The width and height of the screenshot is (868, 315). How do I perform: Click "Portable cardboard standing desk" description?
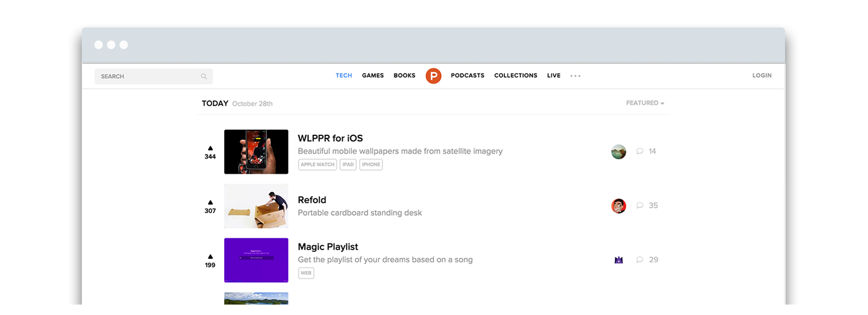click(360, 213)
